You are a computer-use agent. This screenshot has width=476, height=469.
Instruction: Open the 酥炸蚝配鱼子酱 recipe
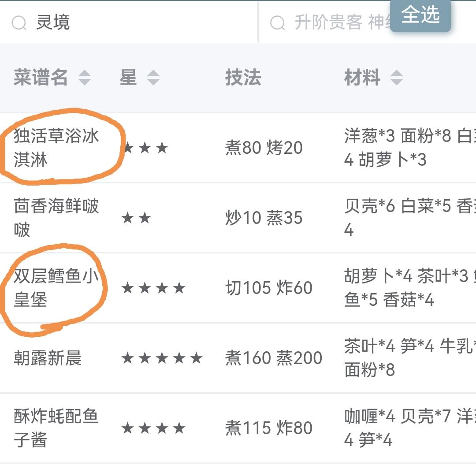(56, 428)
